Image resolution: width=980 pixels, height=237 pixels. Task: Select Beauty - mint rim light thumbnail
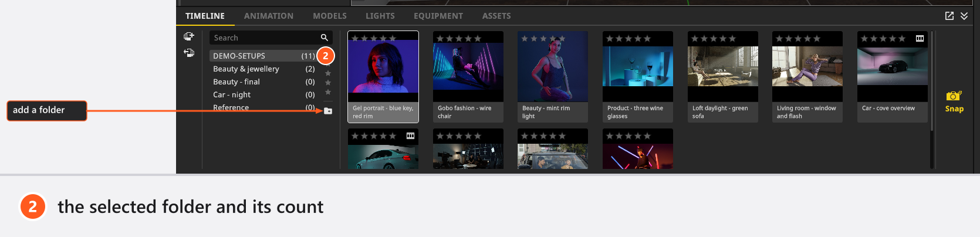553,77
